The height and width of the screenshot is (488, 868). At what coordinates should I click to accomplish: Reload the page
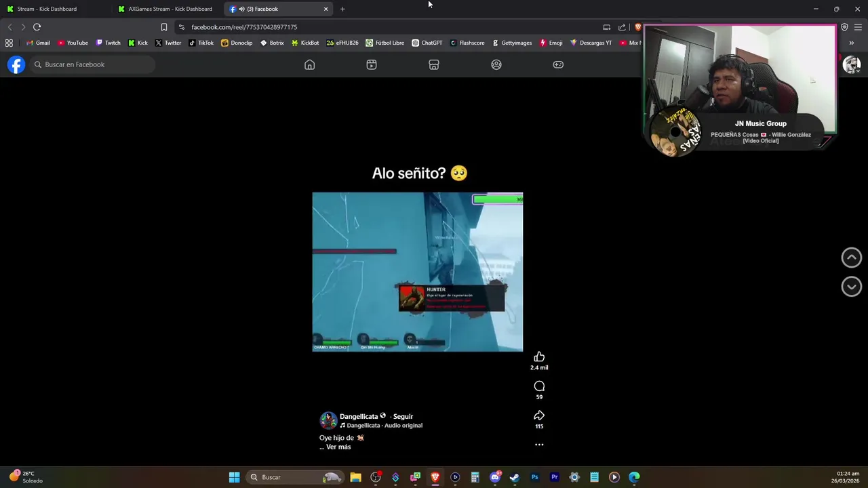point(37,27)
